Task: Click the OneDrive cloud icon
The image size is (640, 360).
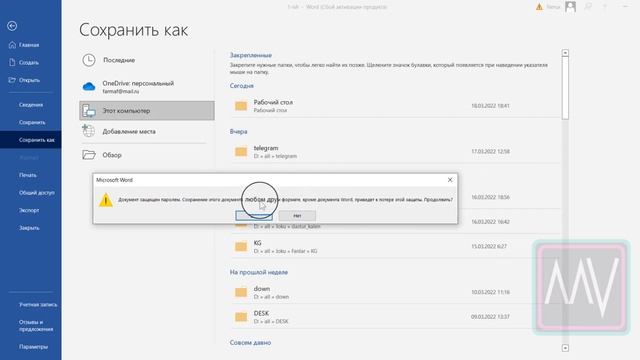Action: tap(89, 87)
